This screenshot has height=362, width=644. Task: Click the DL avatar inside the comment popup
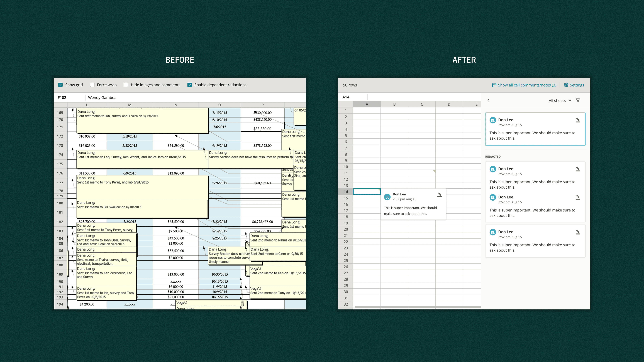pyautogui.click(x=387, y=197)
